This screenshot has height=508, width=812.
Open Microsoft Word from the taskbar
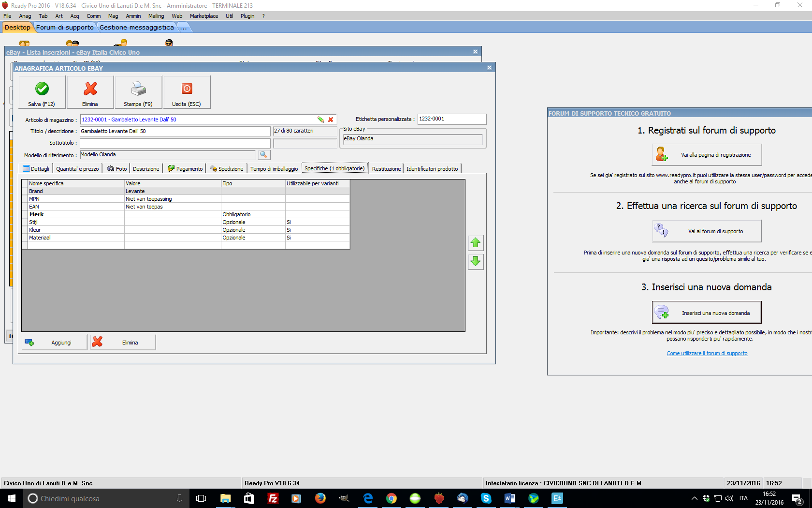point(510,498)
